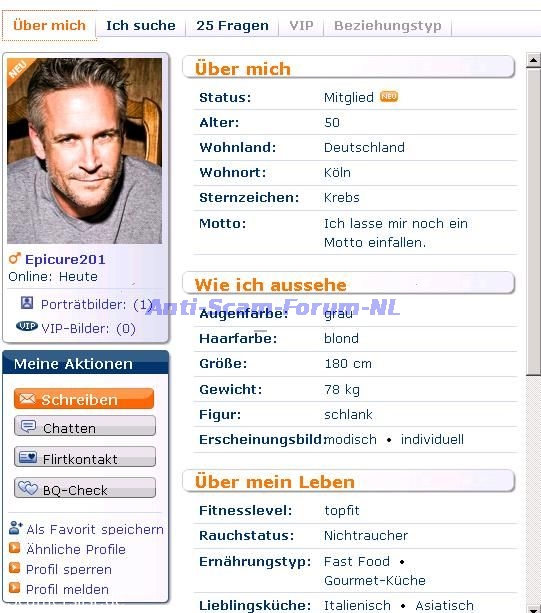Screen dimensions: 541x613
Task: Click the orange Schreiben button
Action: point(84,399)
